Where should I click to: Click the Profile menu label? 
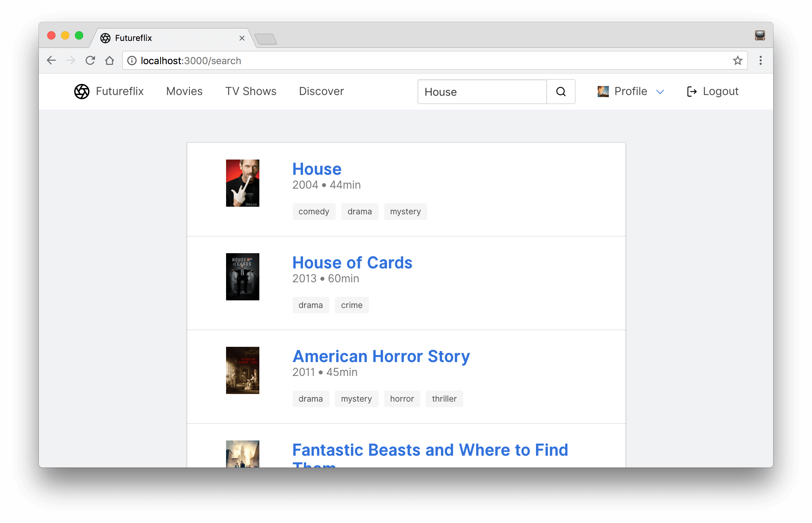(631, 91)
